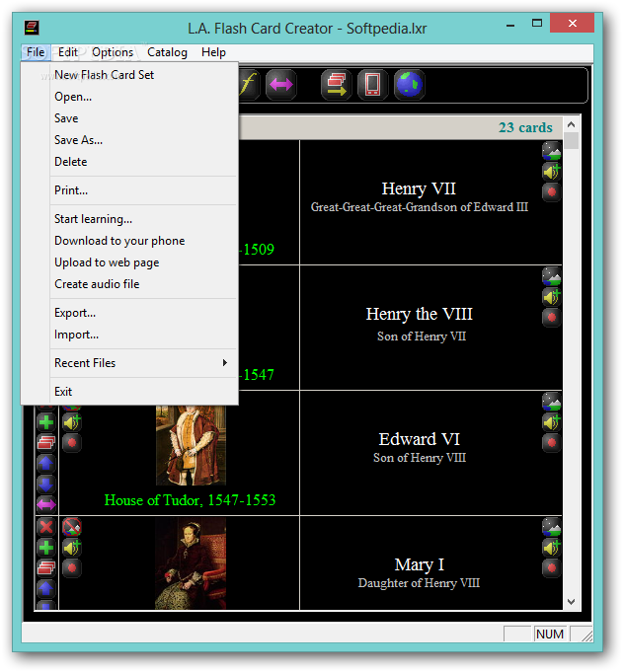Viewport: 623px width, 672px height.
Task: Add audio to Edward VI question side
Action: pos(72,422)
